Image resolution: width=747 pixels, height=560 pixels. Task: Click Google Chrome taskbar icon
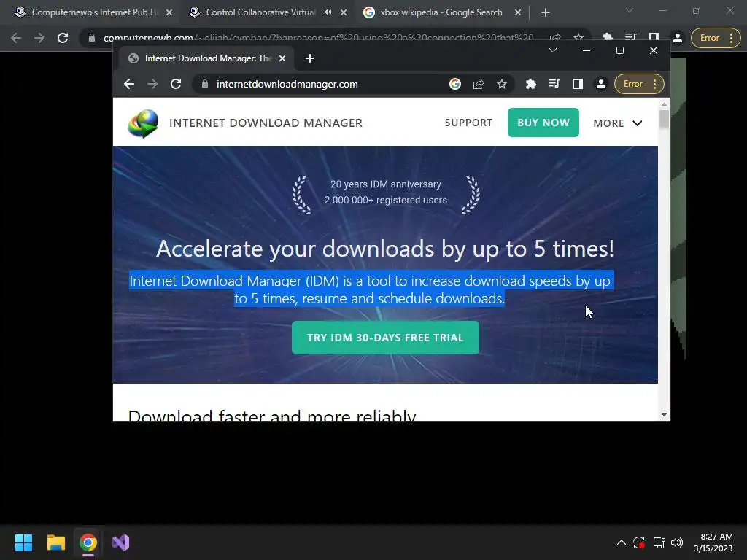[x=88, y=542]
